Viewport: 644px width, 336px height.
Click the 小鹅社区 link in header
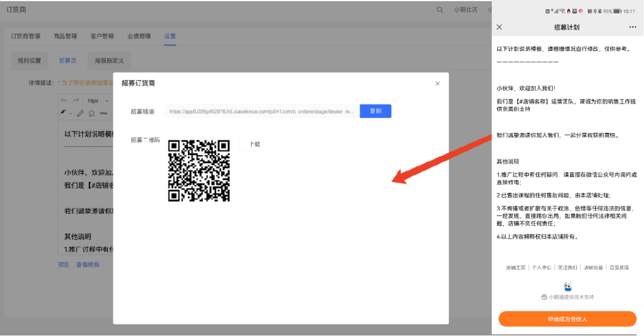click(x=465, y=10)
